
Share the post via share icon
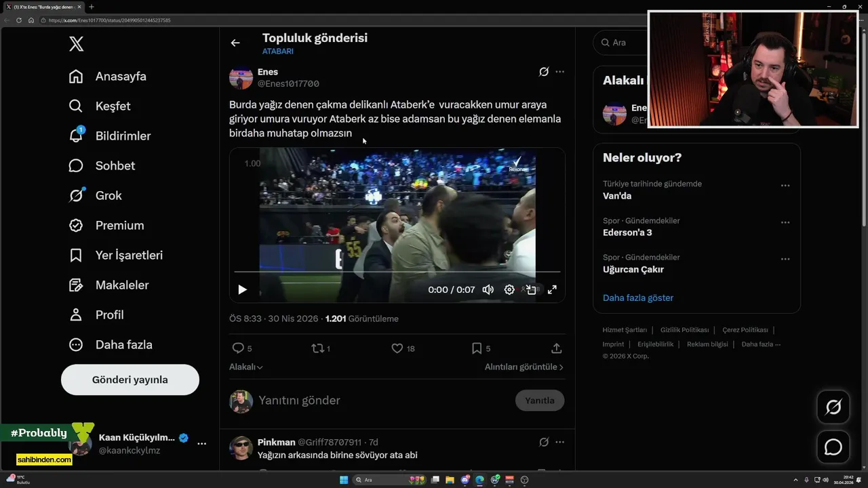(x=556, y=348)
